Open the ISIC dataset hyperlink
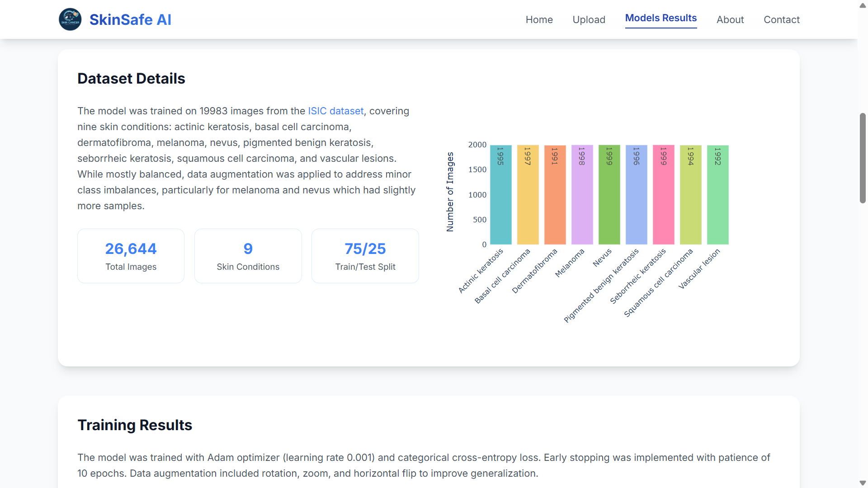This screenshot has height=488, width=868. point(335,111)
